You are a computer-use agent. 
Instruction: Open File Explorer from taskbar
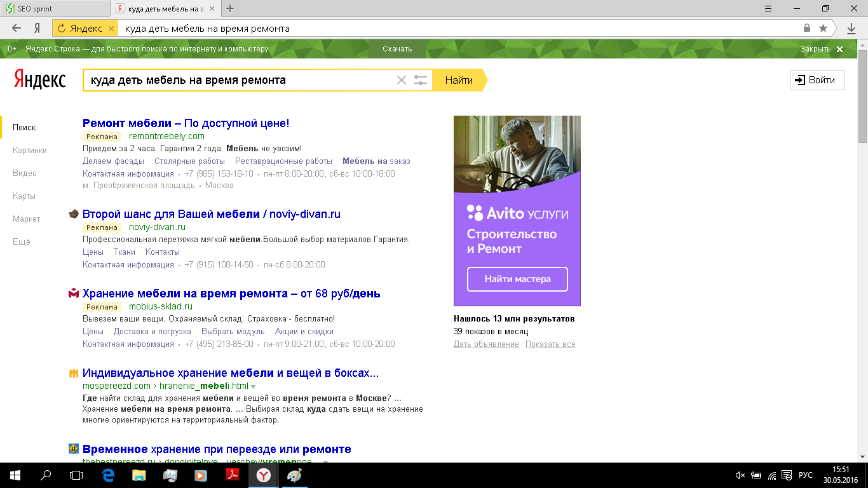pyautogui.click(x=139, y=475)
